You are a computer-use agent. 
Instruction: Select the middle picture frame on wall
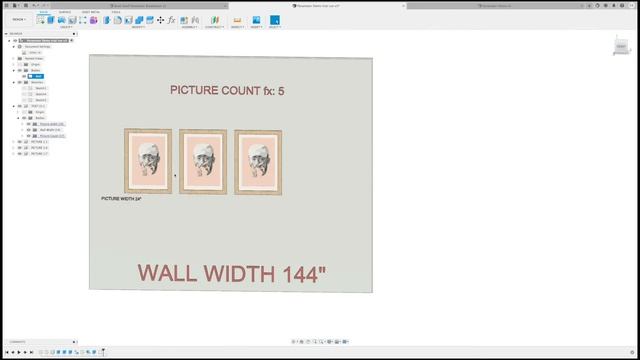pyautogui.click(x=203, y=161)
